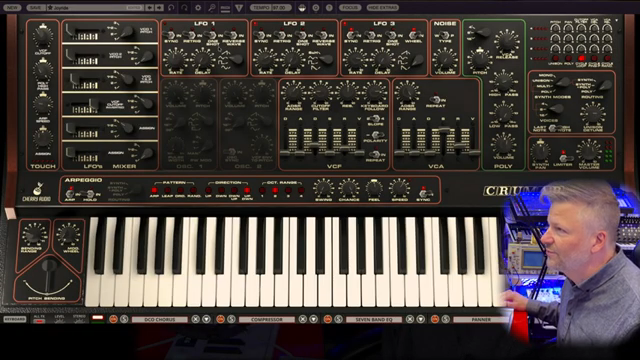Toggle the LFO 1 REVERSE WAVE switch

coord(233,35)
